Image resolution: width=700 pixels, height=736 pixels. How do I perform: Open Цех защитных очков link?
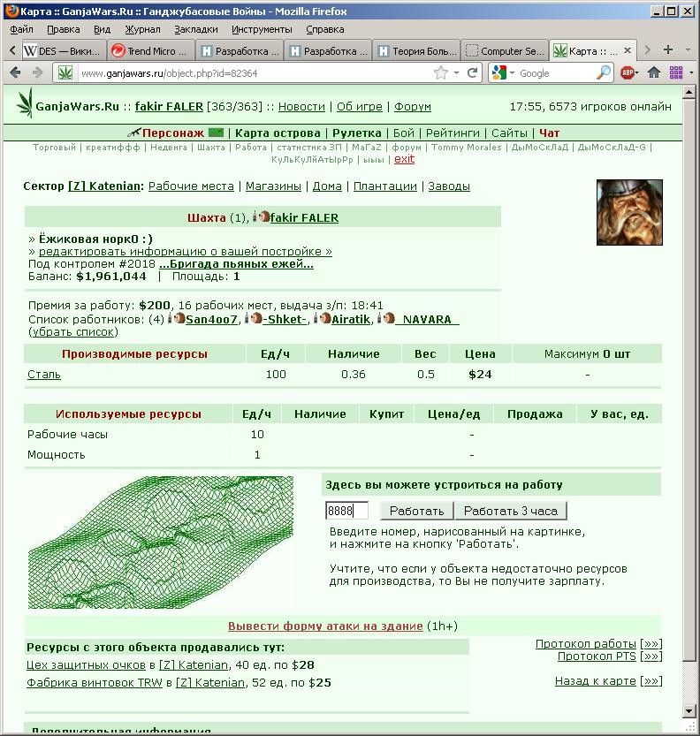pos(86,664)
